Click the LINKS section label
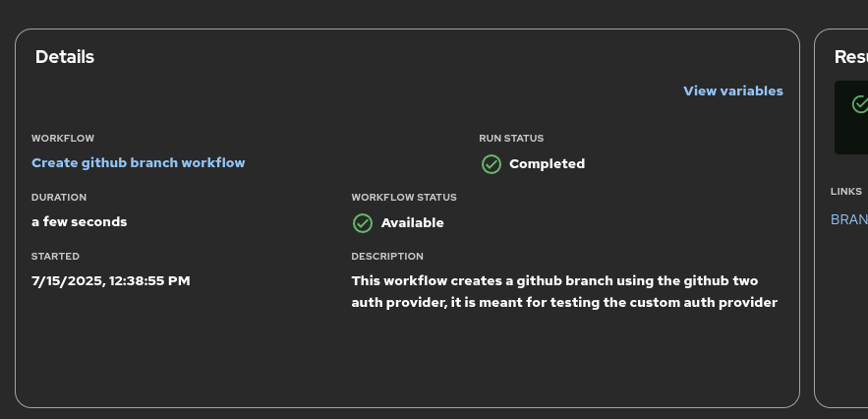 [846, 192]
